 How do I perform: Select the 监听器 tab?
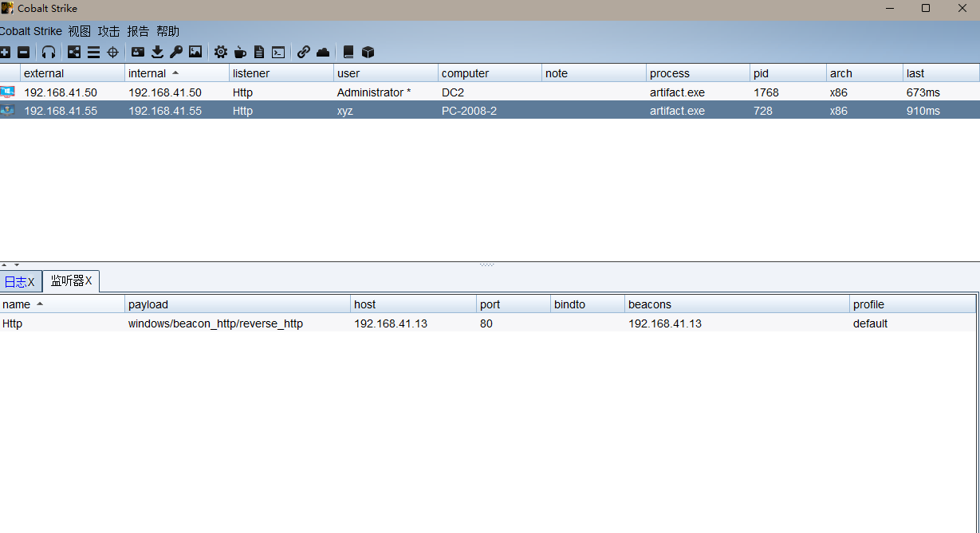pyautogui.click(x=71, y=281)
